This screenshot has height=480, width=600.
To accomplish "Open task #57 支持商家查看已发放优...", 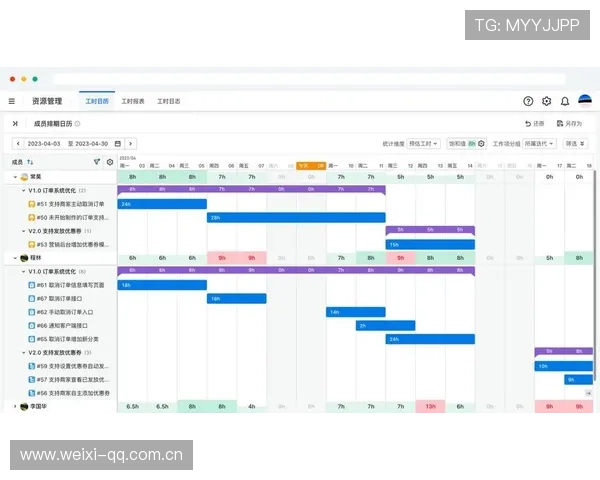I will pyautogui.click(x=72, y=380).
